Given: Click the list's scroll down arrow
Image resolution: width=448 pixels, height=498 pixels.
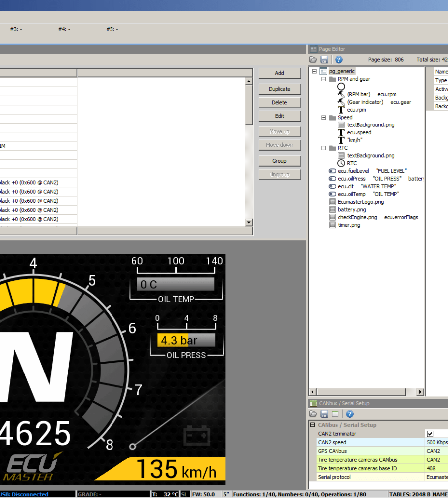Looking at the screenshot, I should (249, 223).
